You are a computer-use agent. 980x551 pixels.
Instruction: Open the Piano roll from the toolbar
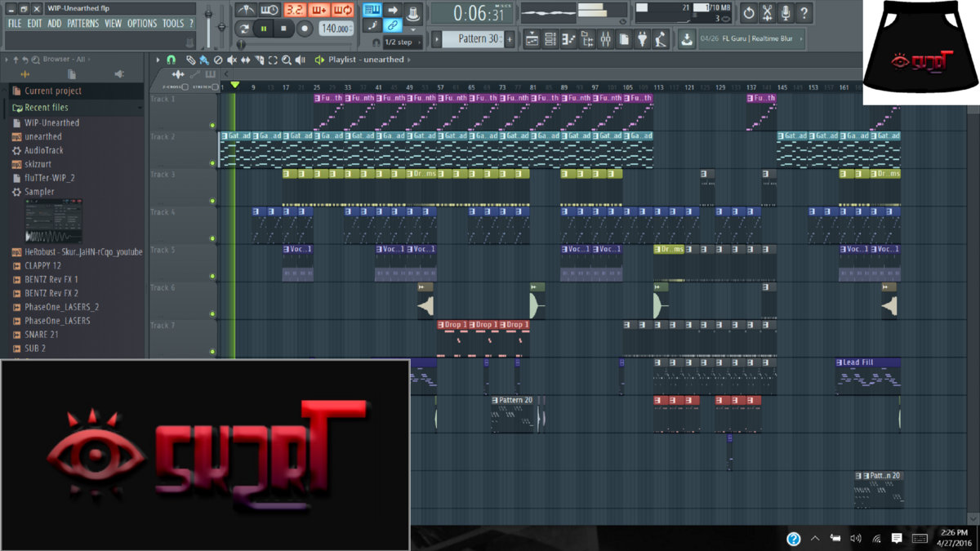pos(568,38)
